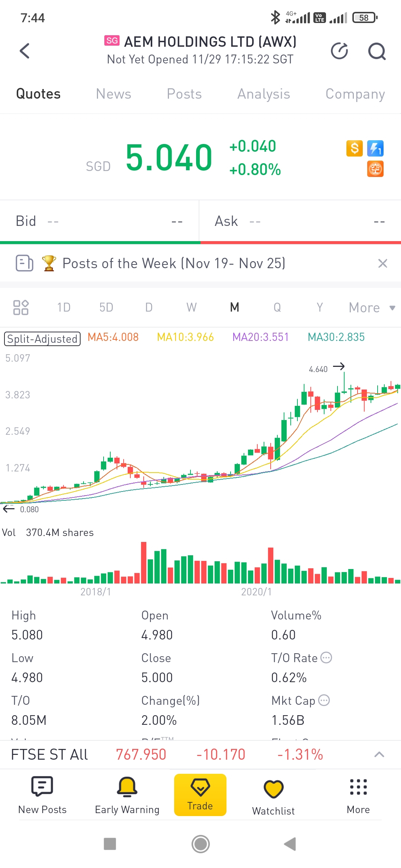The image size is (401, 868).
Task: Tap the T/O value 8.05M
Action: point(29,720)
